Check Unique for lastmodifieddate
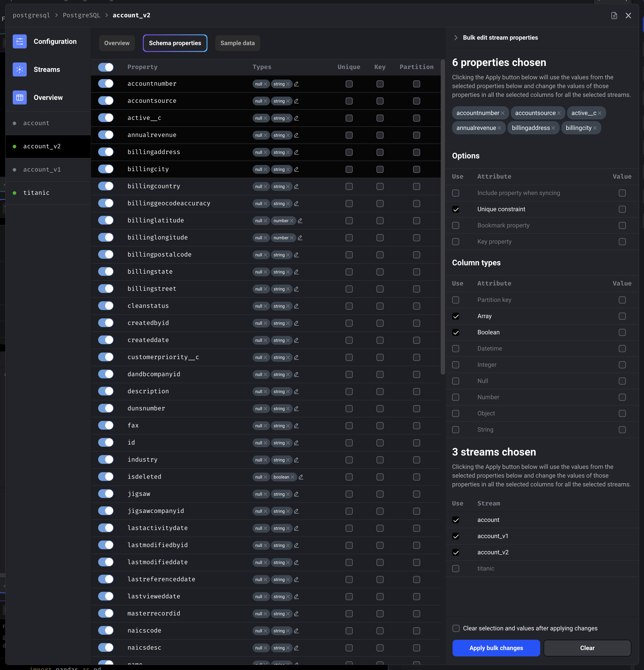Viewport: 644px width, 670px height. pos(349,563)
